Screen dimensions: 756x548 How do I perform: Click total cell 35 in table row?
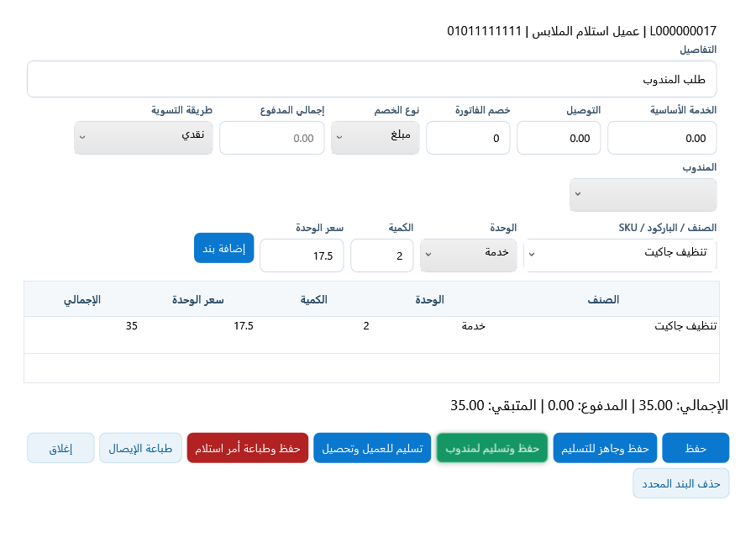[x=132, y=326]
